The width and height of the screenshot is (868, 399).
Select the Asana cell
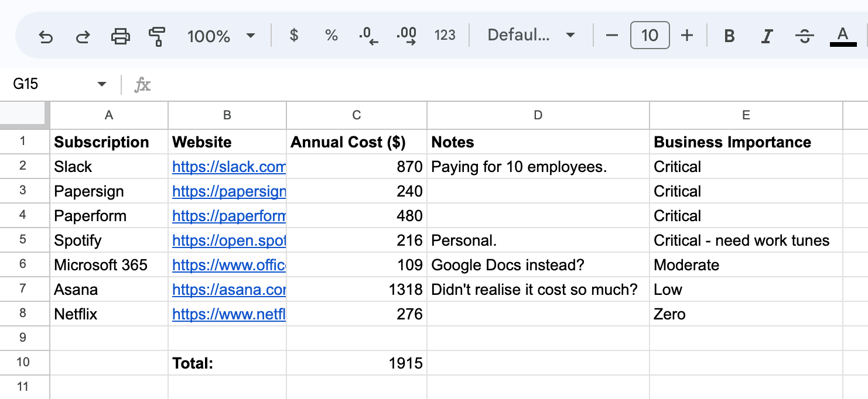(109, 290)
